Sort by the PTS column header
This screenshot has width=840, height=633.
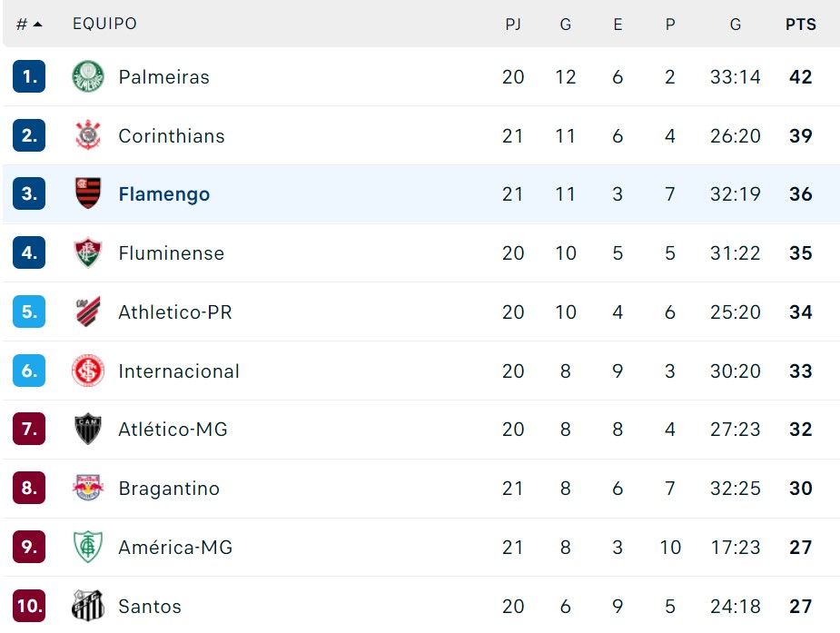click(801, 25)
